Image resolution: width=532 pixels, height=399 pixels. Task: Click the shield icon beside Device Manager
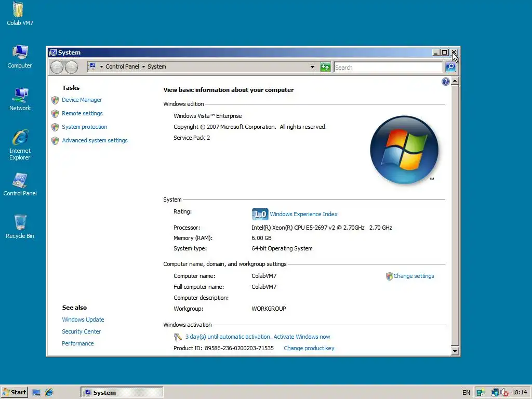pos(55,100)
